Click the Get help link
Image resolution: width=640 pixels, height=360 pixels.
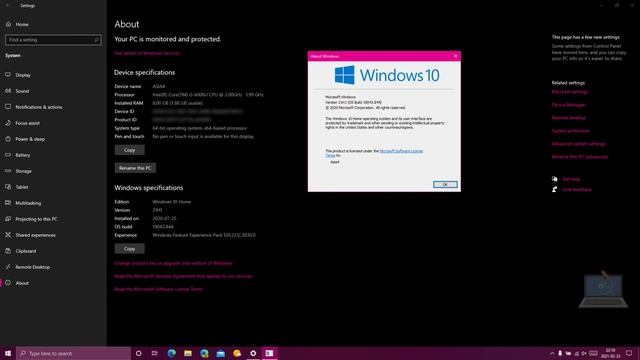click(x=571, y=179)
